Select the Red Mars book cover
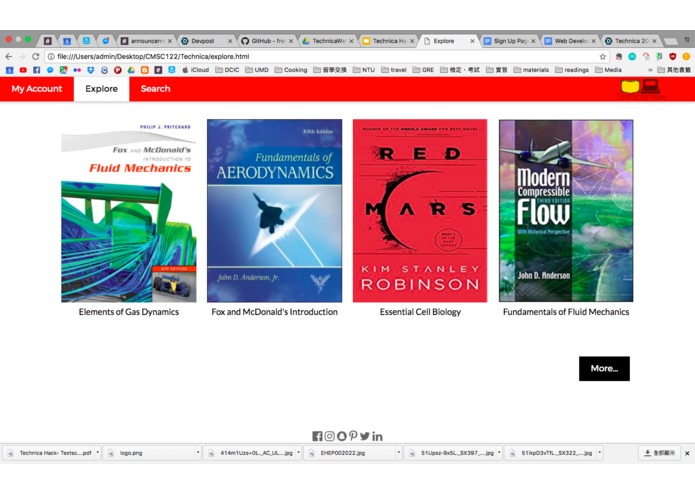Viewport: 695px width, 494px height. [x=420, y=211]
